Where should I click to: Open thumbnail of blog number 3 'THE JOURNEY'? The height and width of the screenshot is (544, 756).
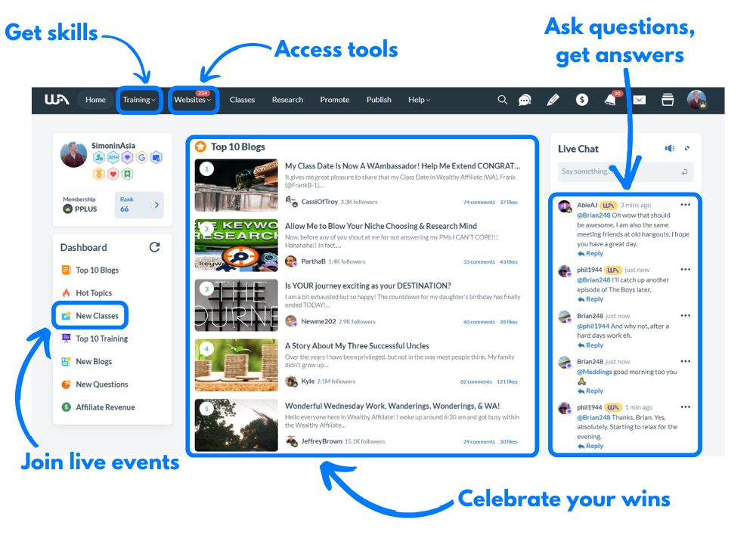(x=236, y=305)
